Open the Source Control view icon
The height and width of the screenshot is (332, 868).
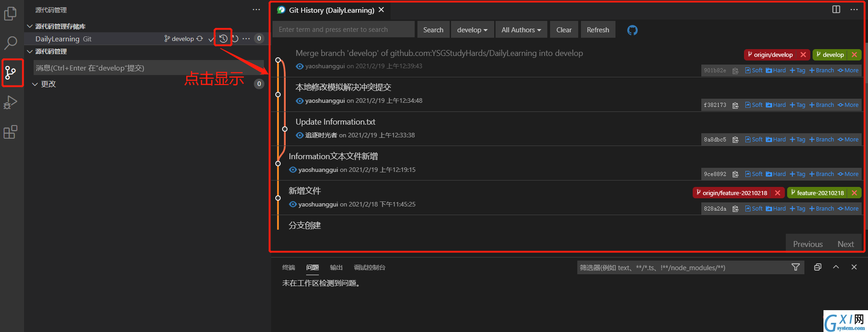click(10, 72)
